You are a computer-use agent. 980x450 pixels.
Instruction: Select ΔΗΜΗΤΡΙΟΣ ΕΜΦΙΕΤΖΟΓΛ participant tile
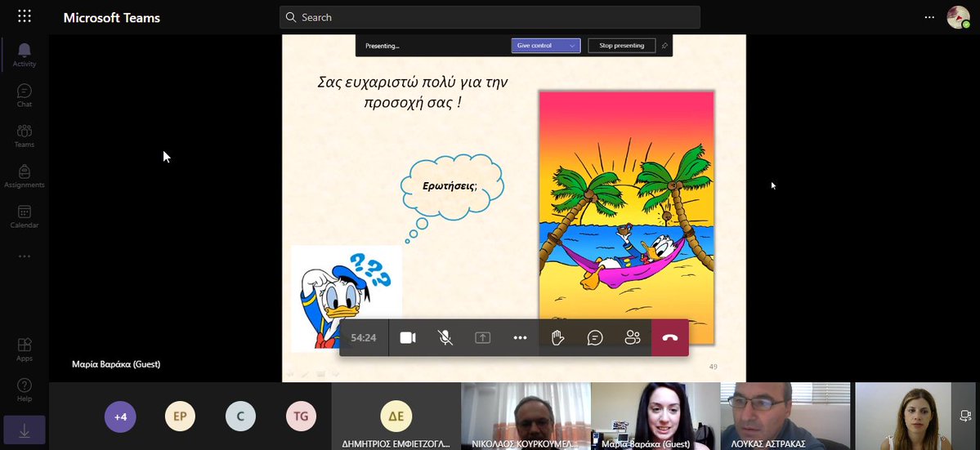click(396, 417)
